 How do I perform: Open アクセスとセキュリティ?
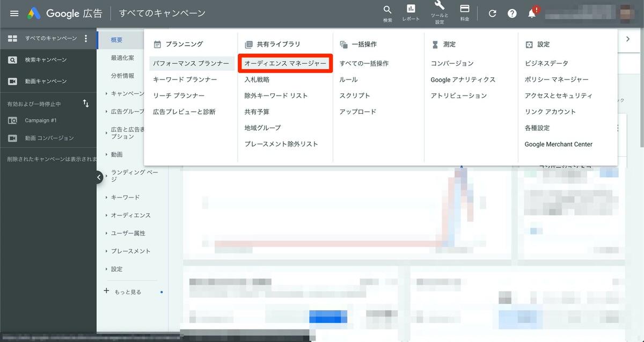(x=559, y=96)
